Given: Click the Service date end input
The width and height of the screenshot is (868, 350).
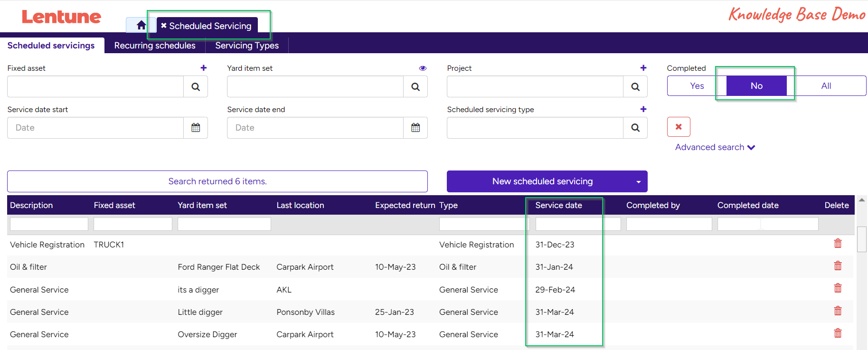Looking at the screenshot, I should click(315, 128).
